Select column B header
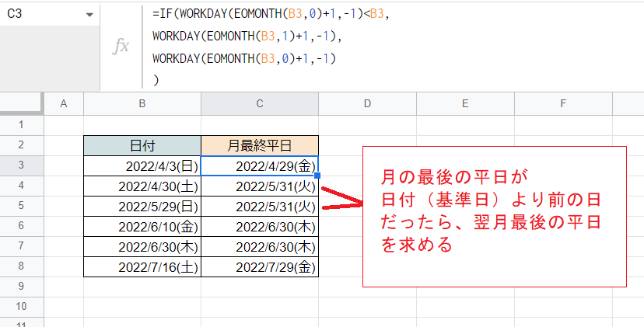The image size is (644, 327). (142, 104)
